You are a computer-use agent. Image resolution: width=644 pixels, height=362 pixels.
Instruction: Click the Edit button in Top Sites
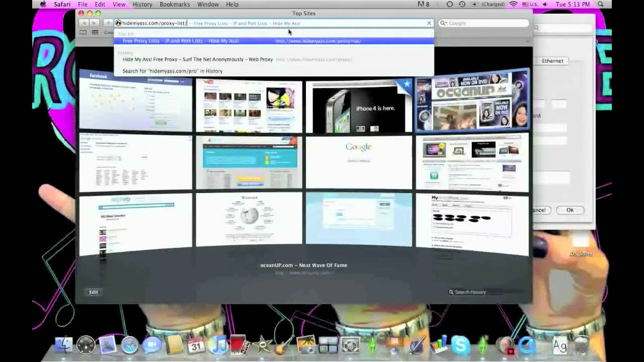click(x=94, y=292)
